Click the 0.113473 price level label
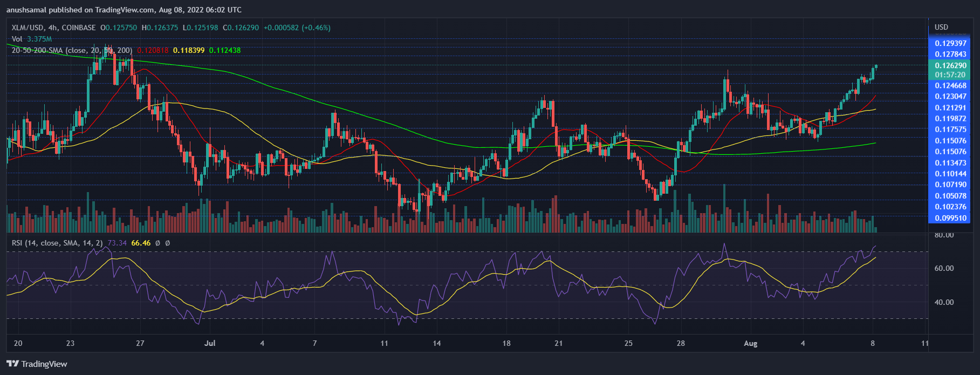The image size is (980, 375). coord(951,162)
